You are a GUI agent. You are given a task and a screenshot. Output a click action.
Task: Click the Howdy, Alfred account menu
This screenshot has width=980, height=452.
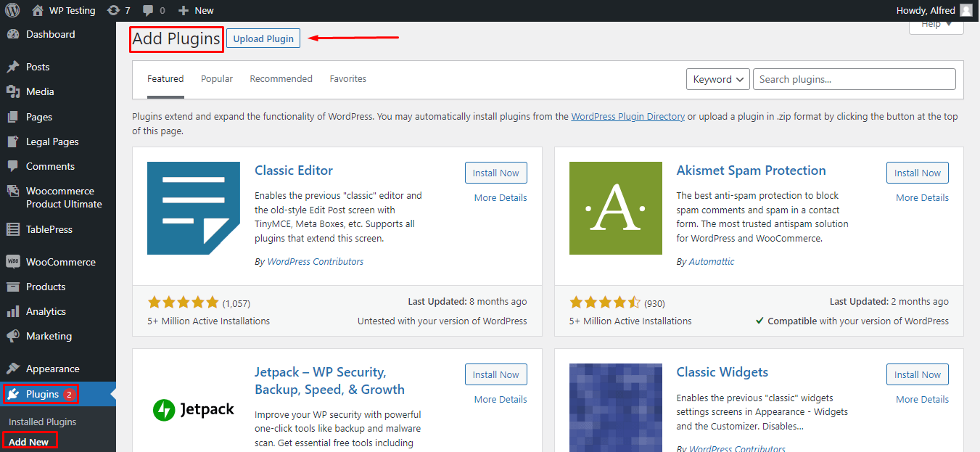click(935, 10)
